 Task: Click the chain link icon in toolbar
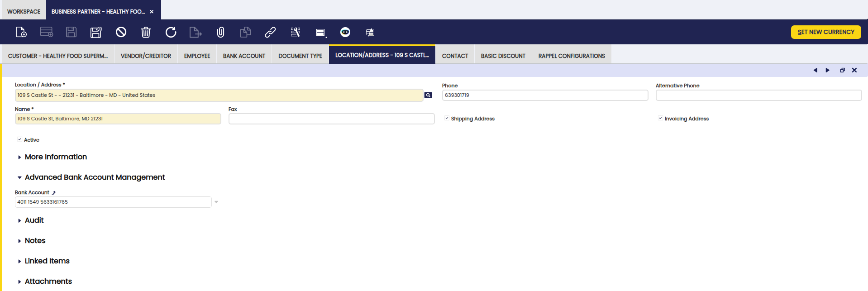click(270, 32)
